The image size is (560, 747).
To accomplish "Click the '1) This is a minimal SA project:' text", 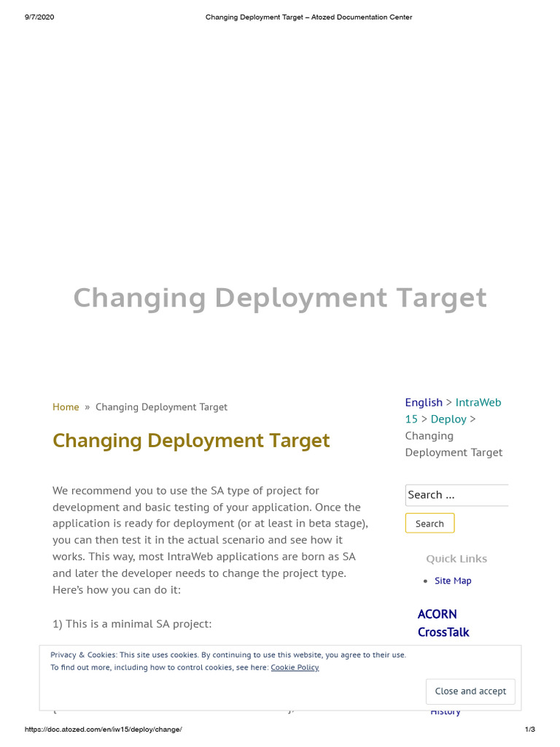I will coord(132,624).
